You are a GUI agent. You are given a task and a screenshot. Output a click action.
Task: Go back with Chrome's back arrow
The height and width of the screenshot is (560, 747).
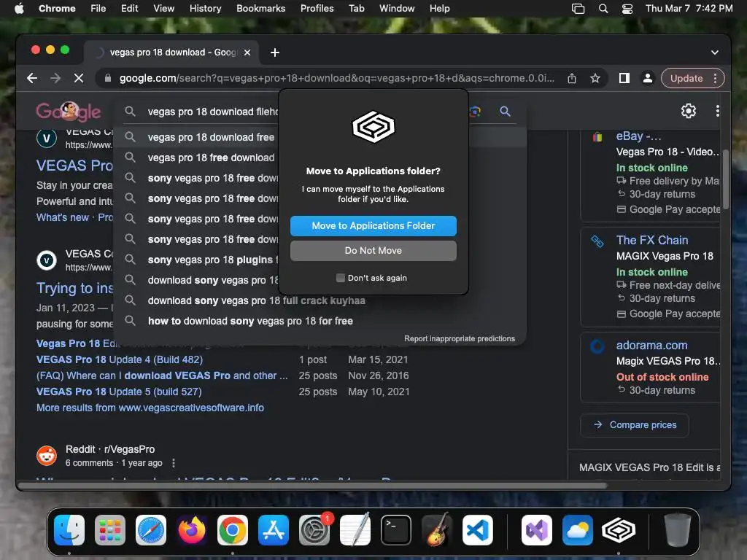(x=32, y=78)
